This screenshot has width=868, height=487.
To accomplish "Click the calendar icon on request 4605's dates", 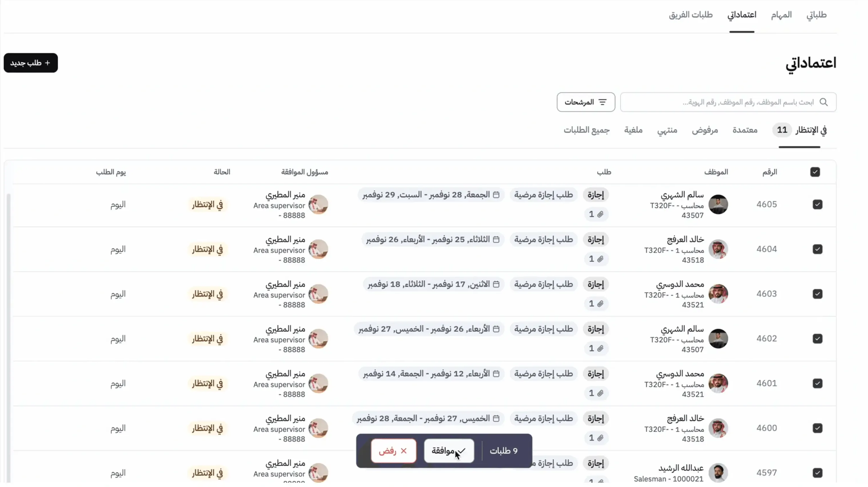I will pos(496,195).
